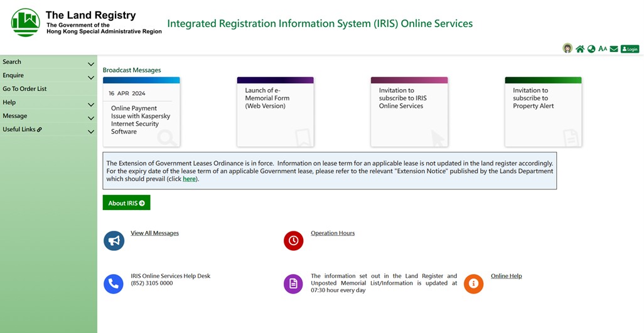
Task: Expand the Search menu chevron
Action: (91, 64)
